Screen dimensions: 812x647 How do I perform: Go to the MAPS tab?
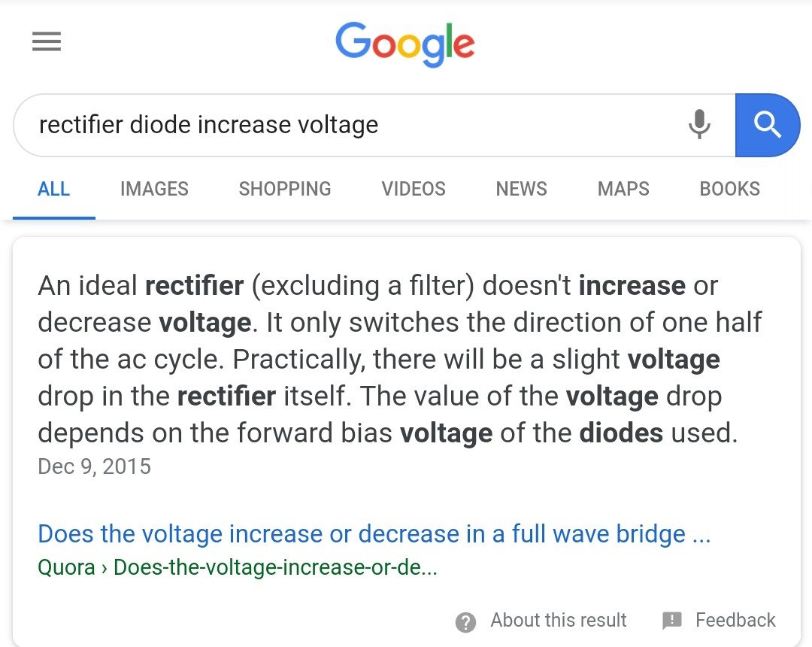[623, 189]
